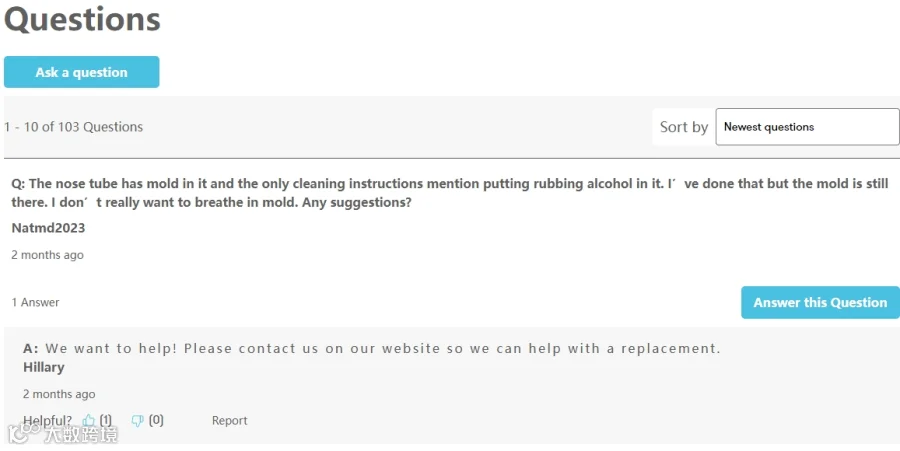The width and height of the screenshot is (900, 451).
Task: Click the question's '2 months ago' timestamp
Action: click(x=47, y=255)
